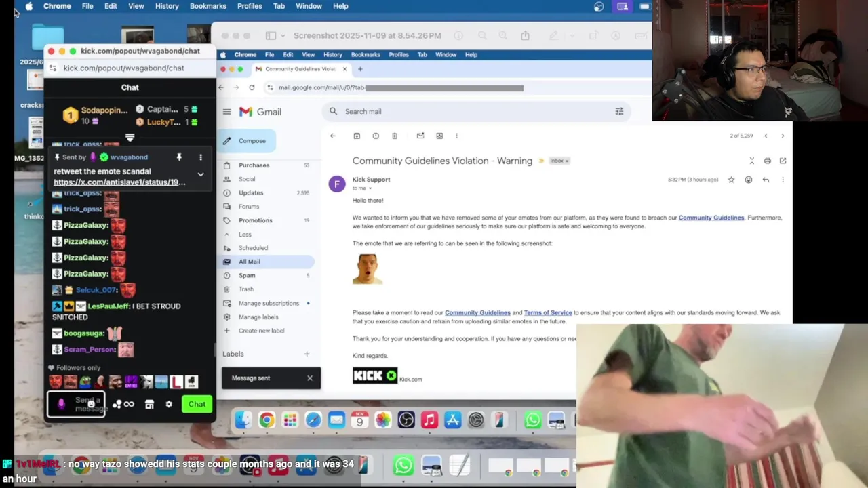868x488 pixels.
Task: Click the Reply arrow on the email
Action: coord(766,180)
